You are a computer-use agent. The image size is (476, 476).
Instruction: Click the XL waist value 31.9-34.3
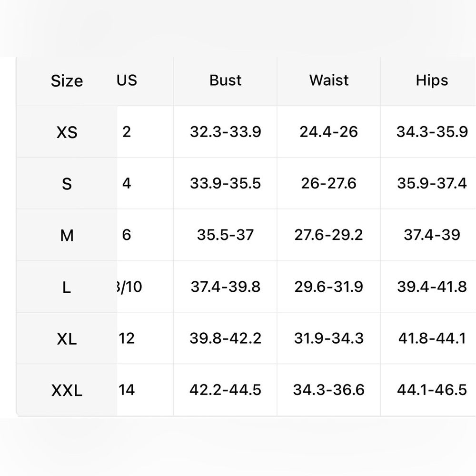329,338
